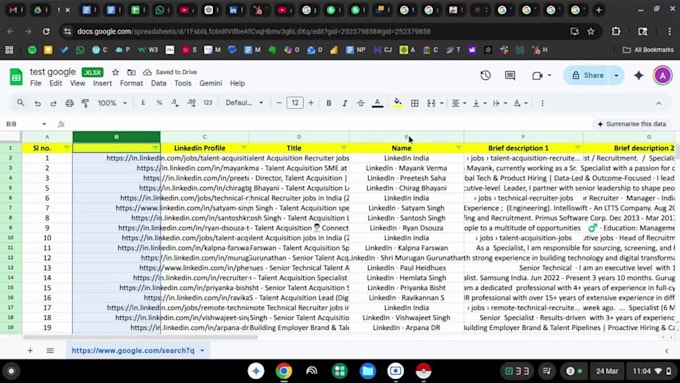Click the Mayank Verma name cell
680x383 pixels.
(x=406, y=168)
